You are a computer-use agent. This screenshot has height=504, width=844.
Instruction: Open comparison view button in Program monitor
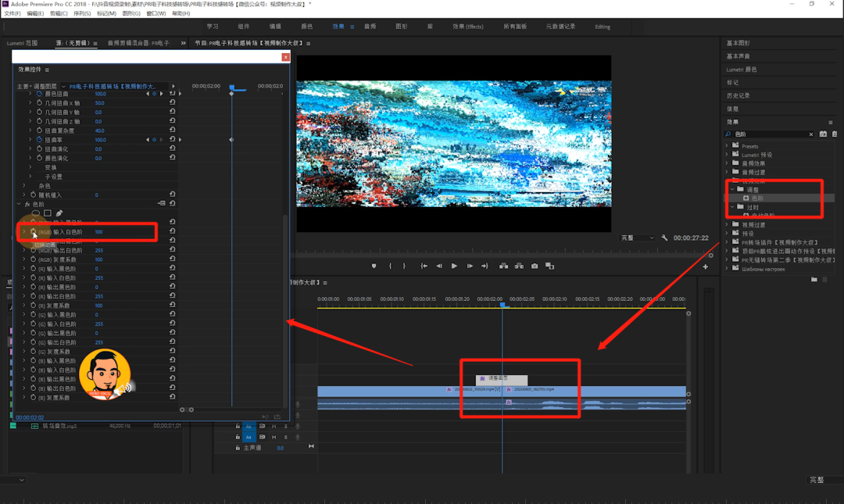pyautogui.click(x=549, y=266)
